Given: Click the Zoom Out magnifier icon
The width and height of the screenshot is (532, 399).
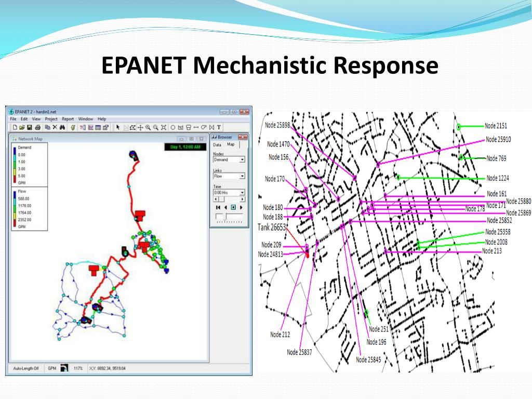Looking at the screenshot, I should click(x=155, y=128).
